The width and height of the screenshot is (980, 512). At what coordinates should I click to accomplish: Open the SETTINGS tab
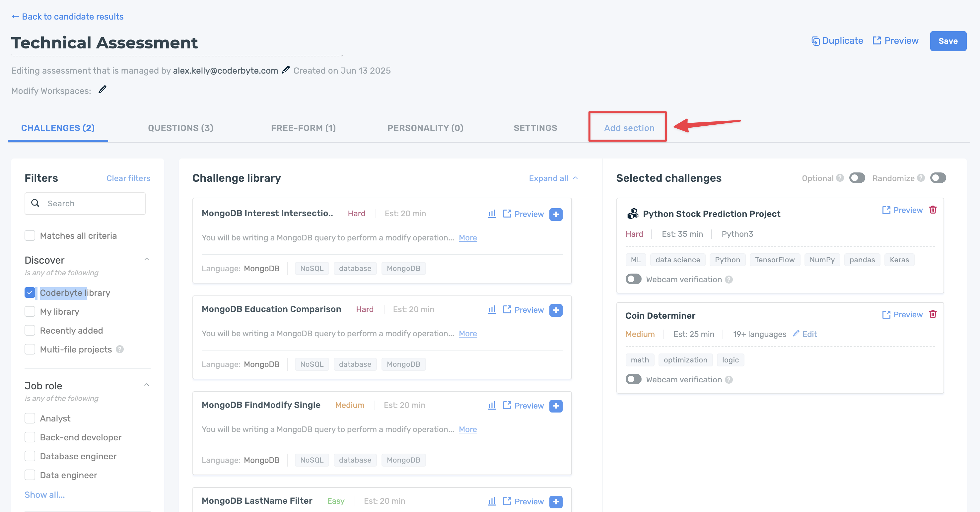535,128
